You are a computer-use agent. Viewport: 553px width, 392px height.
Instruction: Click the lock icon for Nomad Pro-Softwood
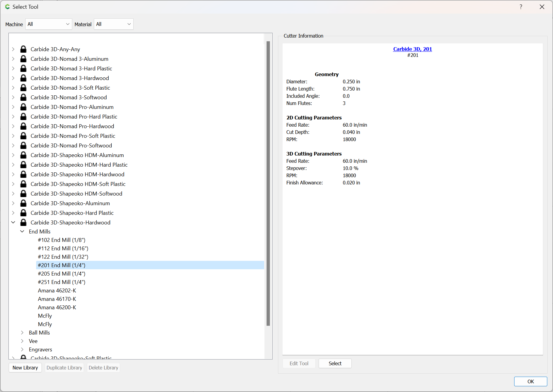coord(23,145)
